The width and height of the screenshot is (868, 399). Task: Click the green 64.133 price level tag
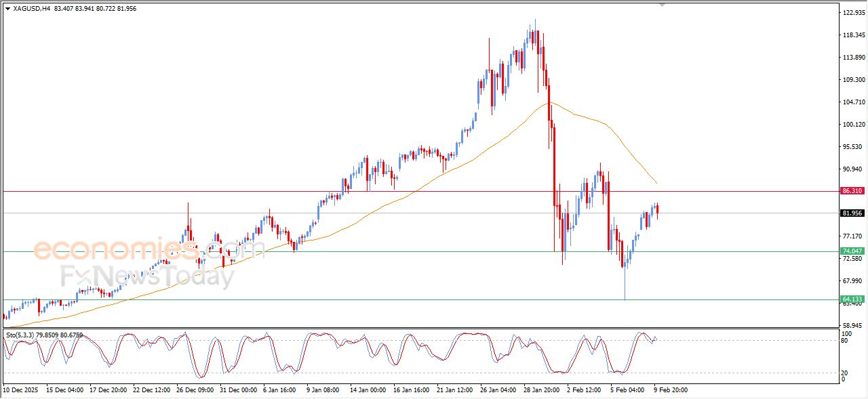[x=852, y=299]
